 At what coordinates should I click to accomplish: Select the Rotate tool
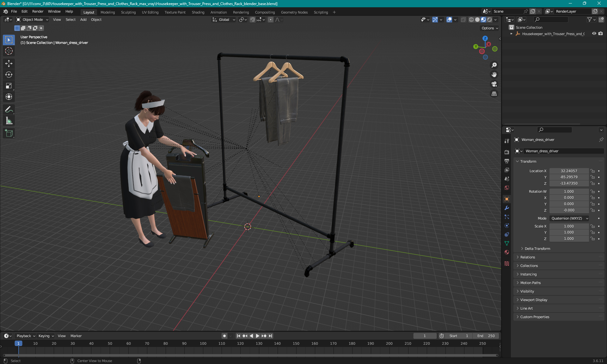[x=9, y=75]
